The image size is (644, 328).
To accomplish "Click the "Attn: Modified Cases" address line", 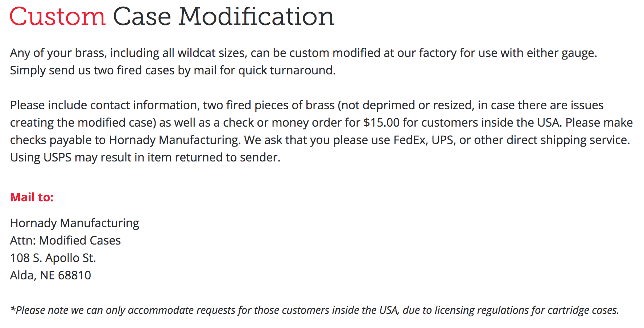I will pos(65,241).
